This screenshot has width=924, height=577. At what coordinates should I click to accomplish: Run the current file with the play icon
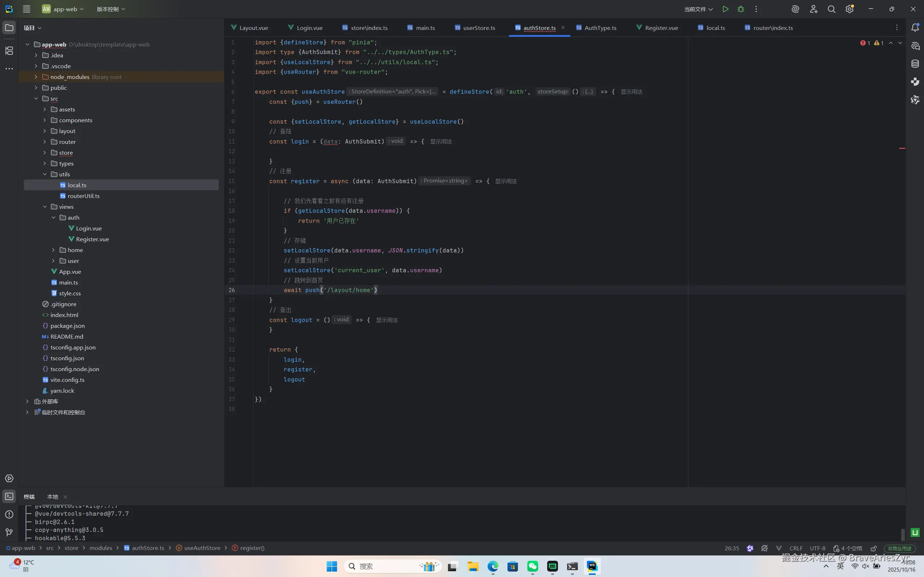click(x=725, y=9)
